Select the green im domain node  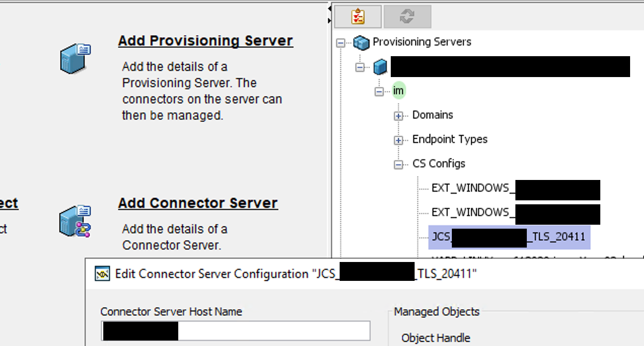pyautogui.click(x=398, y=91)
